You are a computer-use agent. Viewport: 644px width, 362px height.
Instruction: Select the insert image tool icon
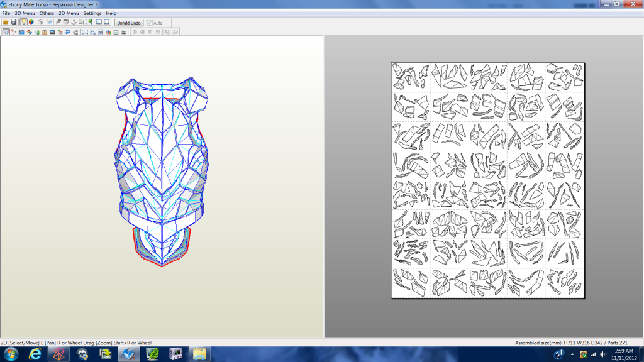[52, 32]
